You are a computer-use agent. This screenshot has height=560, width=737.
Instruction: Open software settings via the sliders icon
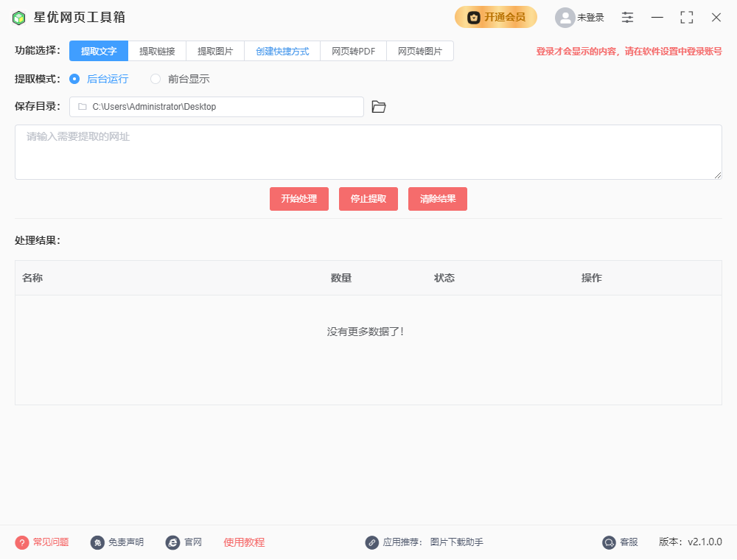point(627,17)
